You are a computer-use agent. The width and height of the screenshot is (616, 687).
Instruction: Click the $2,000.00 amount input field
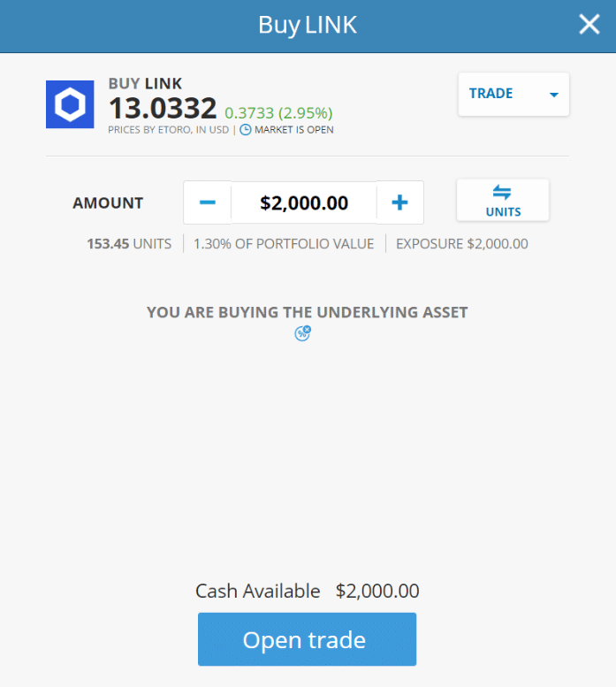tap(304, 202)
